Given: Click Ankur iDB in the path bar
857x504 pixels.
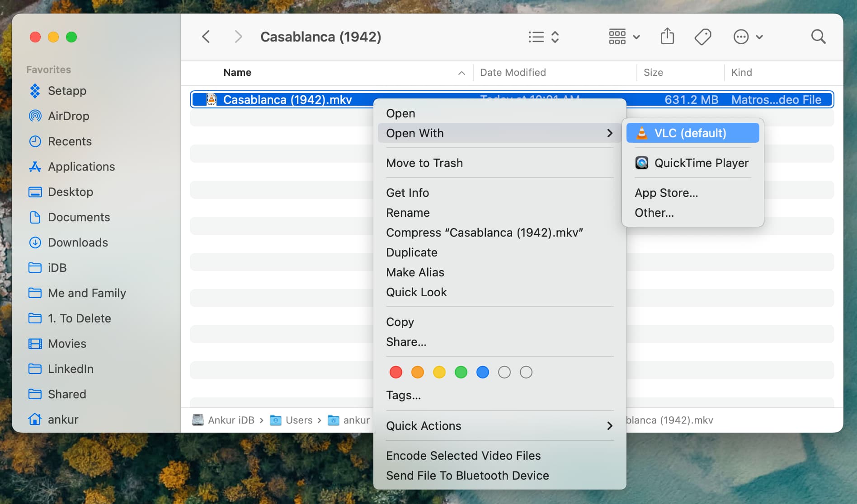Looking at the screenshot, I should 223,420.
